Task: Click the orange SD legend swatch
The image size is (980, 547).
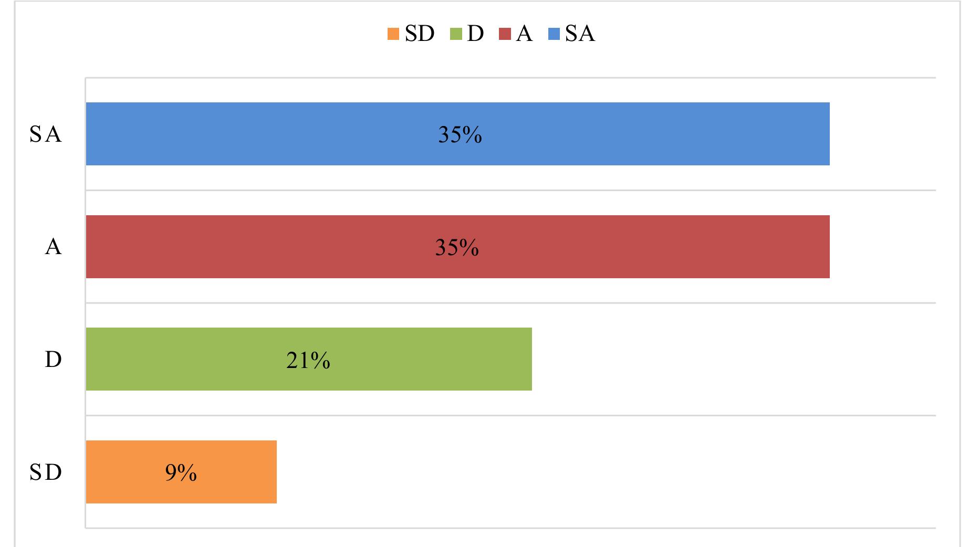Action: (x=393, y=34)
